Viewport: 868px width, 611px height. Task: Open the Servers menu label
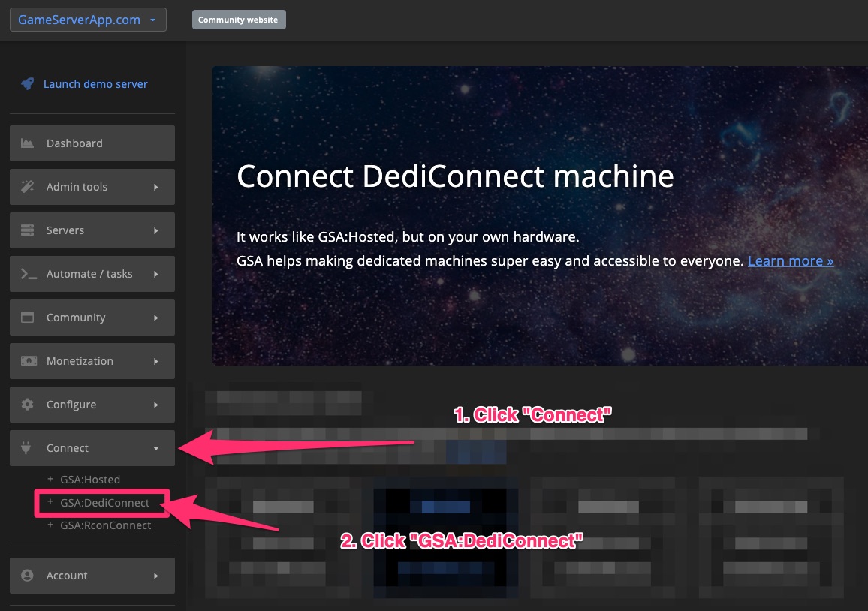[x=65, y=230]
